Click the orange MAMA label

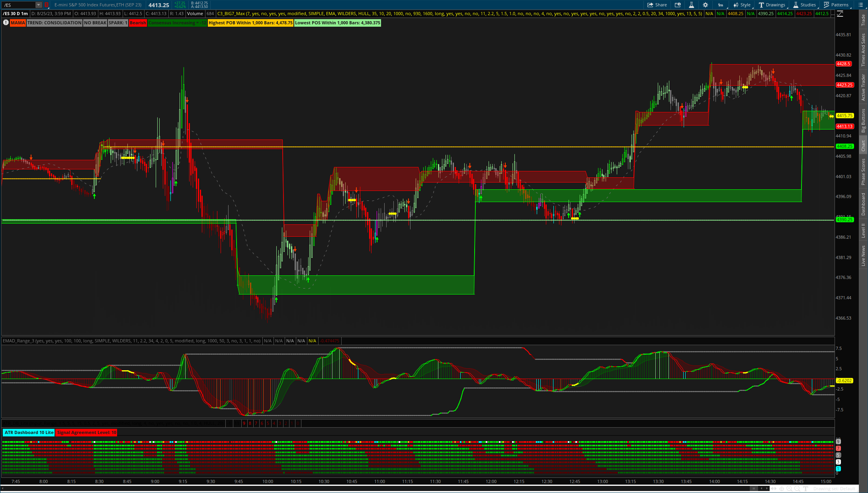[18, 23]
